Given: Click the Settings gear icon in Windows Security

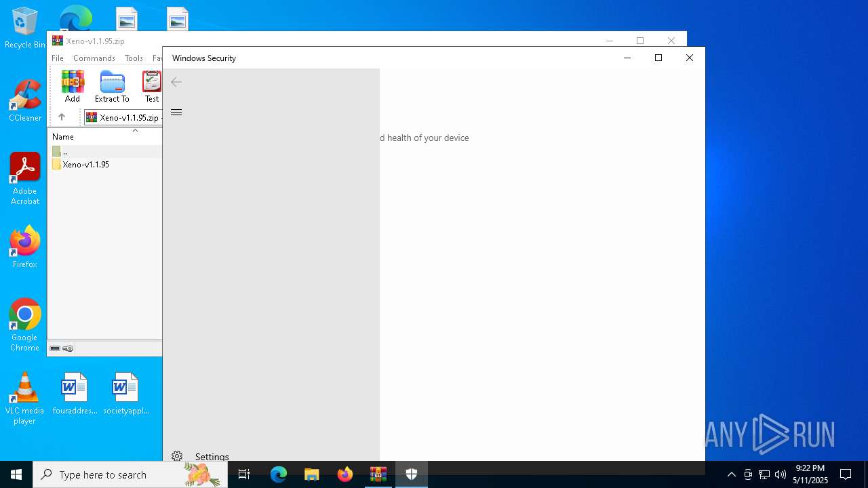Looking at the screenshot, I should tap(177, 456).
